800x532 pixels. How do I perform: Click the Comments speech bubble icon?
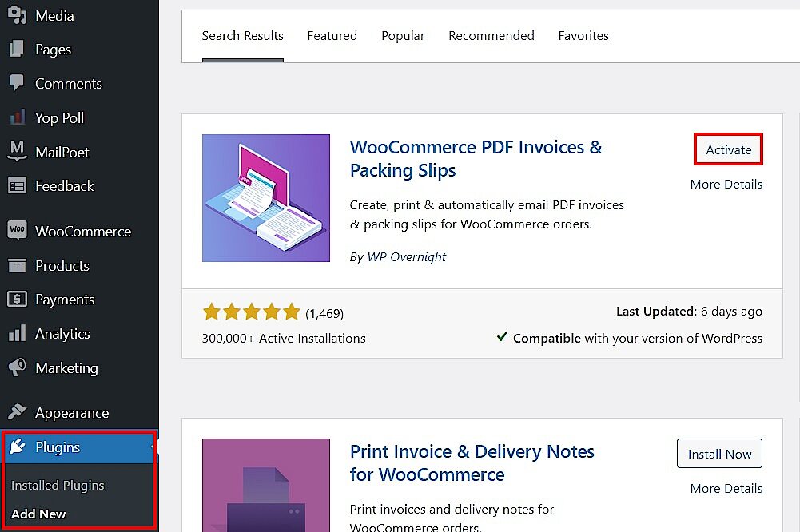tap(18, 83)
